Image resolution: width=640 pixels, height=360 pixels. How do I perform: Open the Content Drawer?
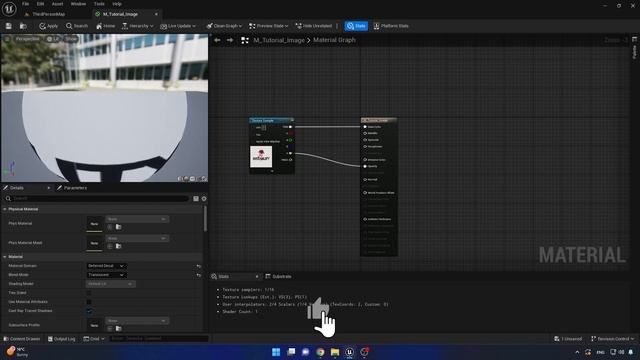pyautogui.click(x=22, y=339)
